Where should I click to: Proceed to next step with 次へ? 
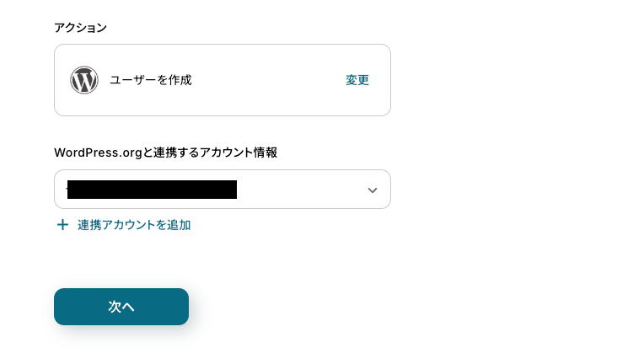121,307
